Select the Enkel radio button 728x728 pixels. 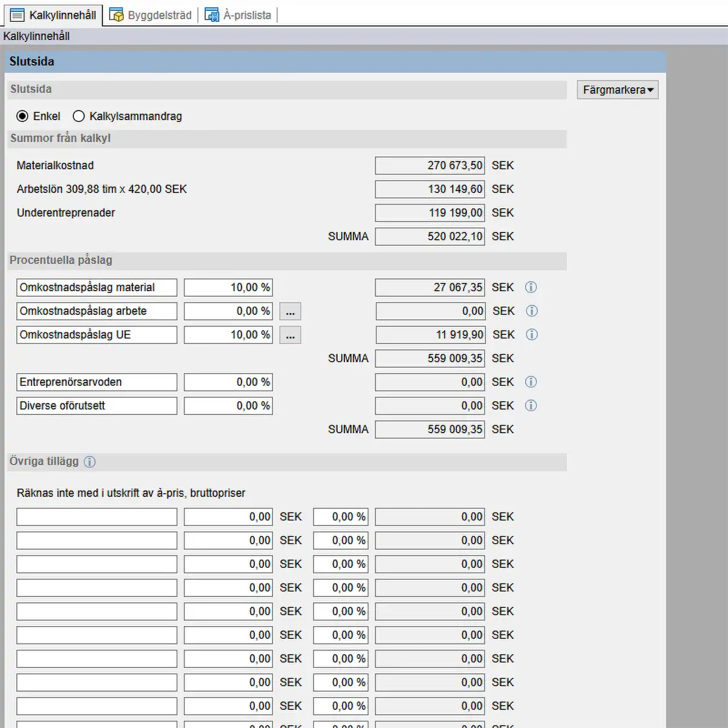[x=22, y=116]
